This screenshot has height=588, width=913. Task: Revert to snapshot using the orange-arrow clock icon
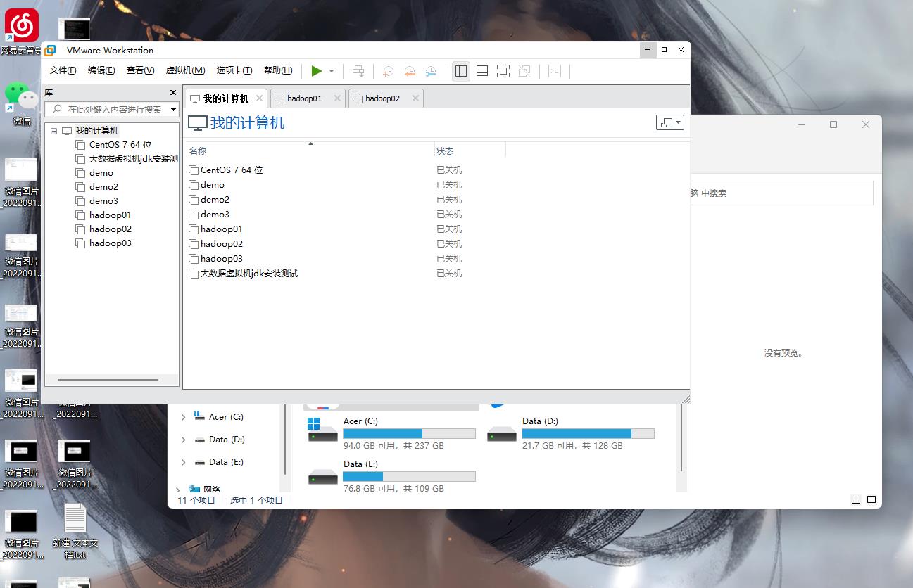(410, 70)
